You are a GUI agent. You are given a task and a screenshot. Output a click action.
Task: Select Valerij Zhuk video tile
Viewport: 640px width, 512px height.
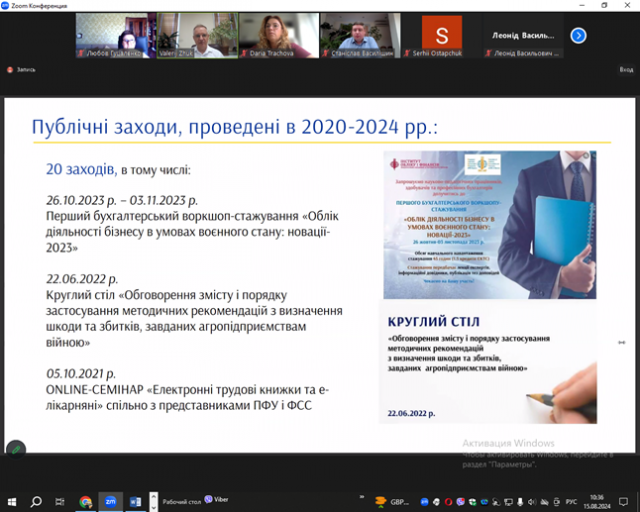(x=197, y=36)
